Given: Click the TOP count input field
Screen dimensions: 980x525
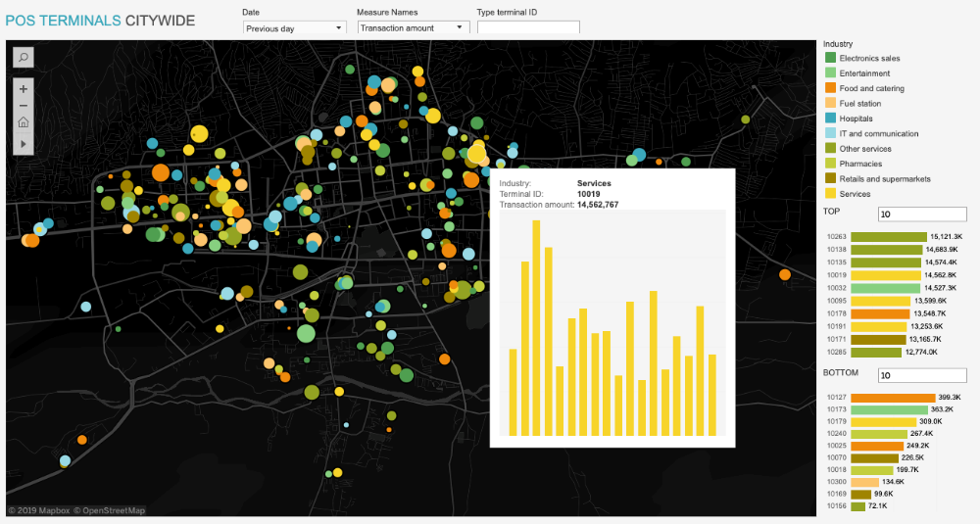Looking at the screenshot, I should tap(921, 215).
